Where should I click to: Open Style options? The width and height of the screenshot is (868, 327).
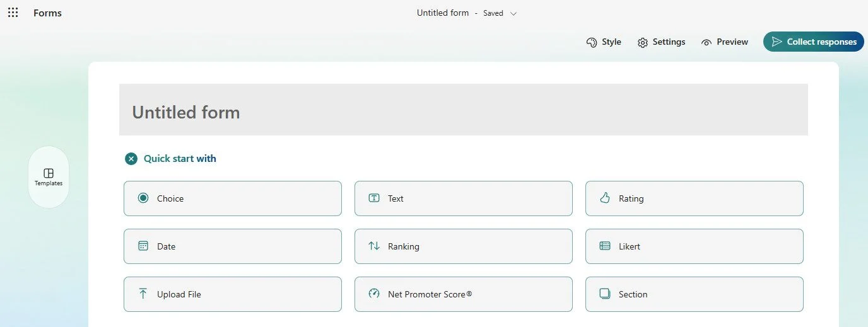[604, 42]
